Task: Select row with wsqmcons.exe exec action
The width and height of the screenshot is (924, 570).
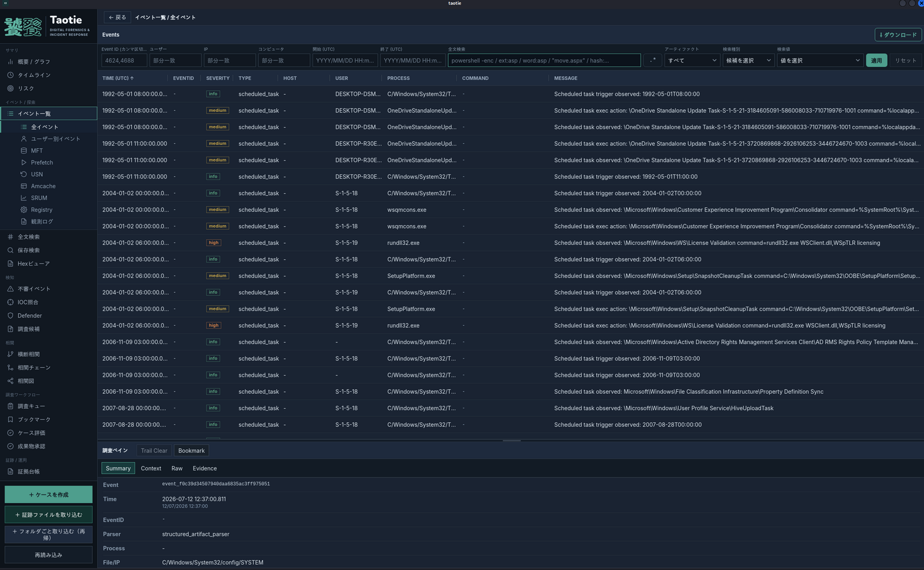Action: [511, 226]
